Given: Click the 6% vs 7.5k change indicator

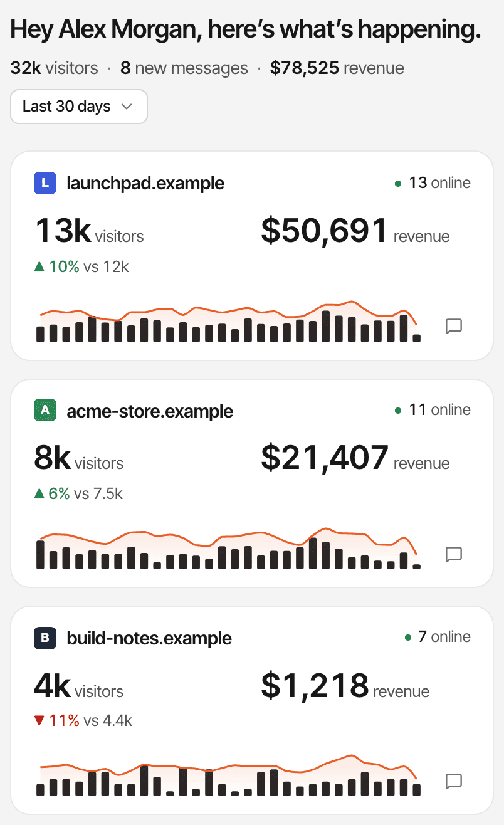Looking at the screenshot, I should [78, 493].
